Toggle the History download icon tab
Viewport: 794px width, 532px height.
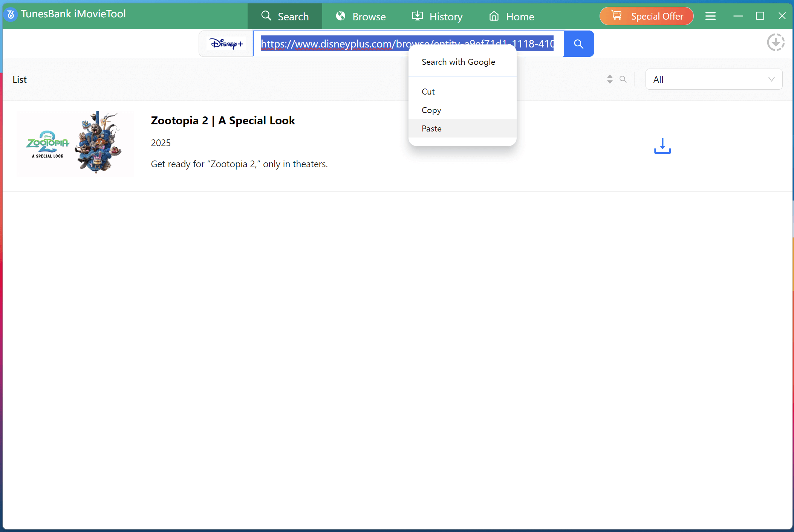click(418, 16)
